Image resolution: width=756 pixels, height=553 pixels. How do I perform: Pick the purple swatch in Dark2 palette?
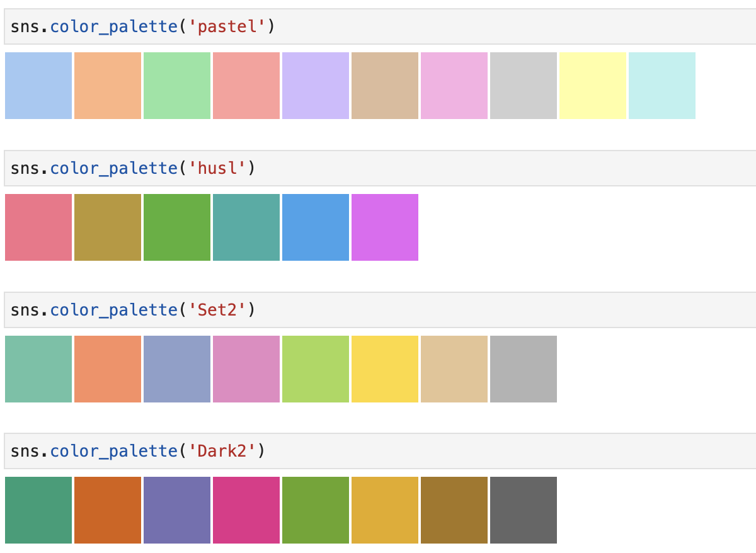(x=177, y=510)
